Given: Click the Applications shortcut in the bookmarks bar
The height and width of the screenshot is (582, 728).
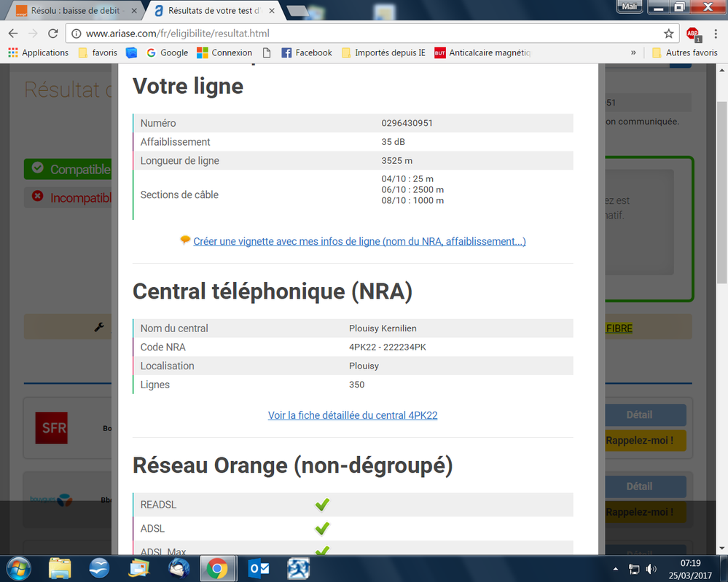Looking at the screenshot, I should [x=38, y=52].
